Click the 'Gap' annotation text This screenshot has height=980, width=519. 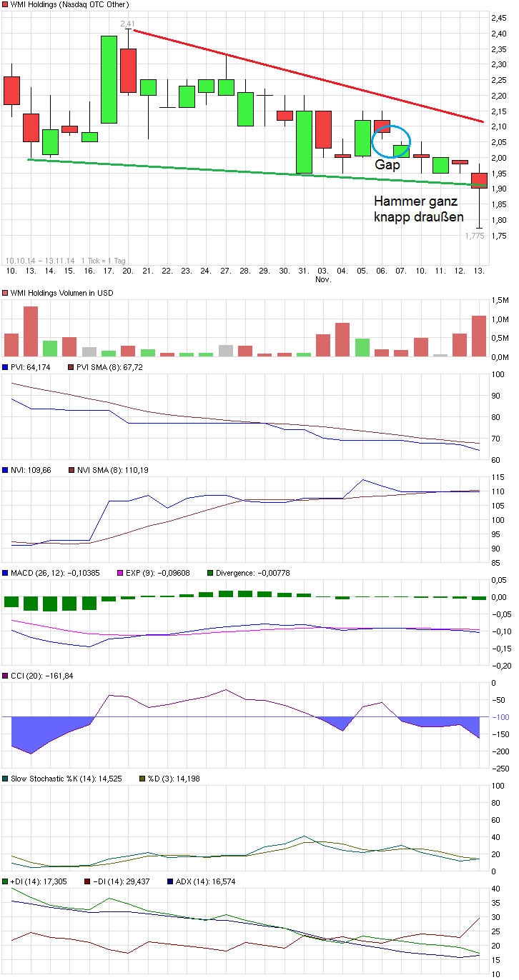coord(387,165)
